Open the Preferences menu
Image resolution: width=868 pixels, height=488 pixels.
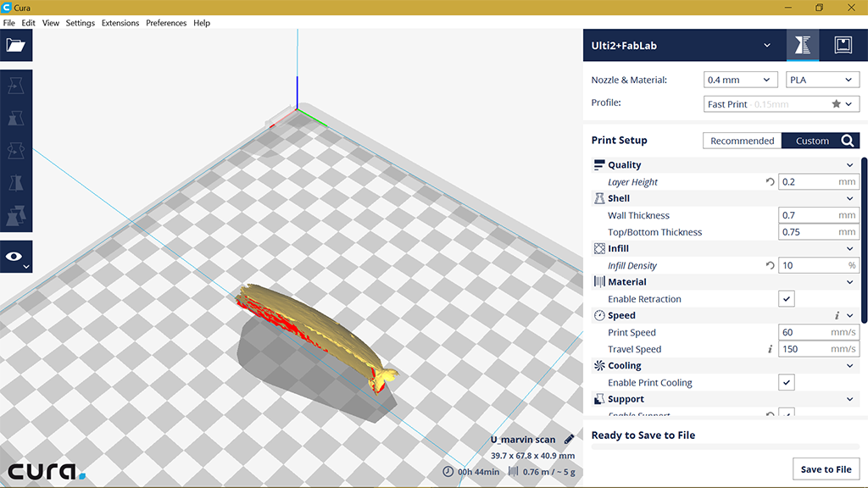tap(166, 23)
